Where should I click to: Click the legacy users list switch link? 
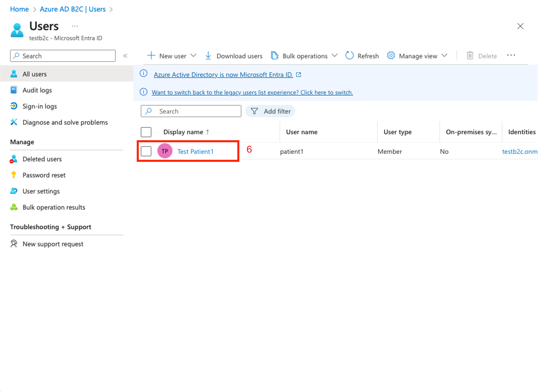[252, 92]
